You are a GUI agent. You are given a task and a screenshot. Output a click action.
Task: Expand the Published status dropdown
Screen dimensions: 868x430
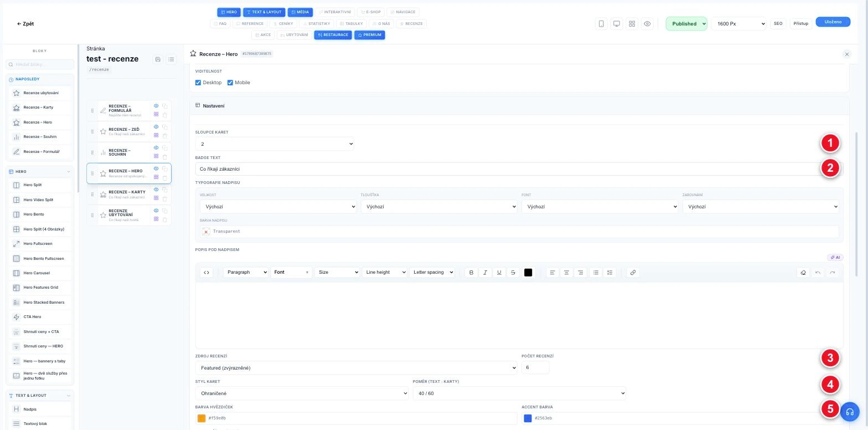686,24
